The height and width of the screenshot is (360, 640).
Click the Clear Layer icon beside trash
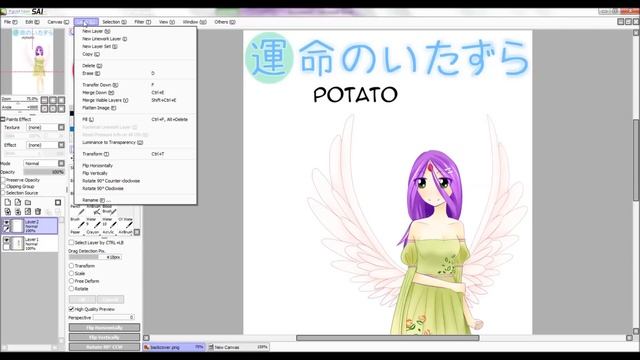(x=28, y=211)
